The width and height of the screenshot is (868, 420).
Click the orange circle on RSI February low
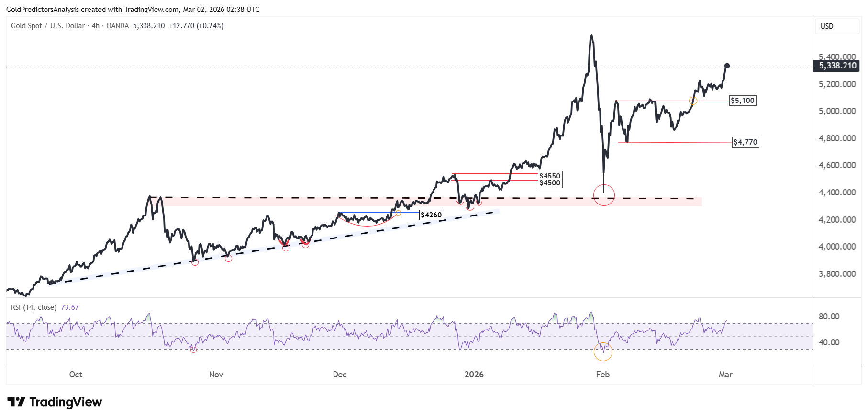click(x=603, y=352)
